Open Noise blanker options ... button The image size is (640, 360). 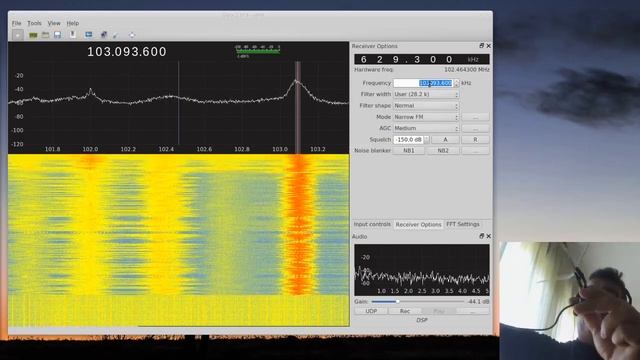[x=476, y=151]
